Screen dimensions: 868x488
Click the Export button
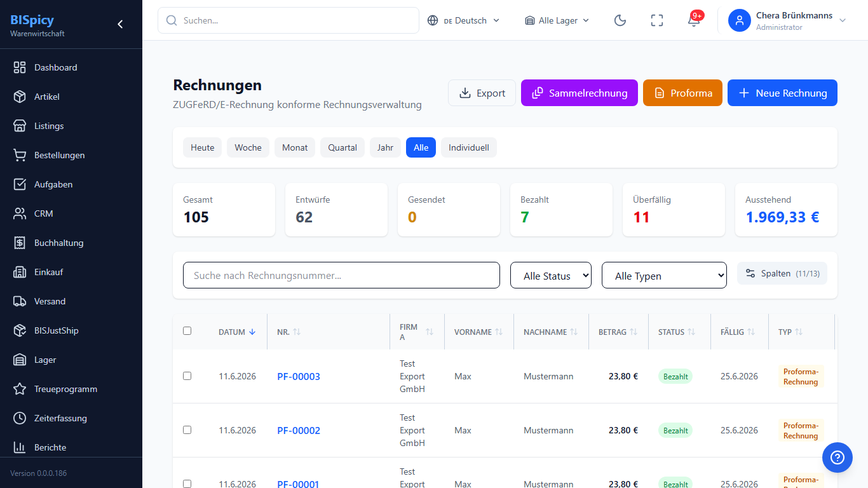click(x=482, y=93)
